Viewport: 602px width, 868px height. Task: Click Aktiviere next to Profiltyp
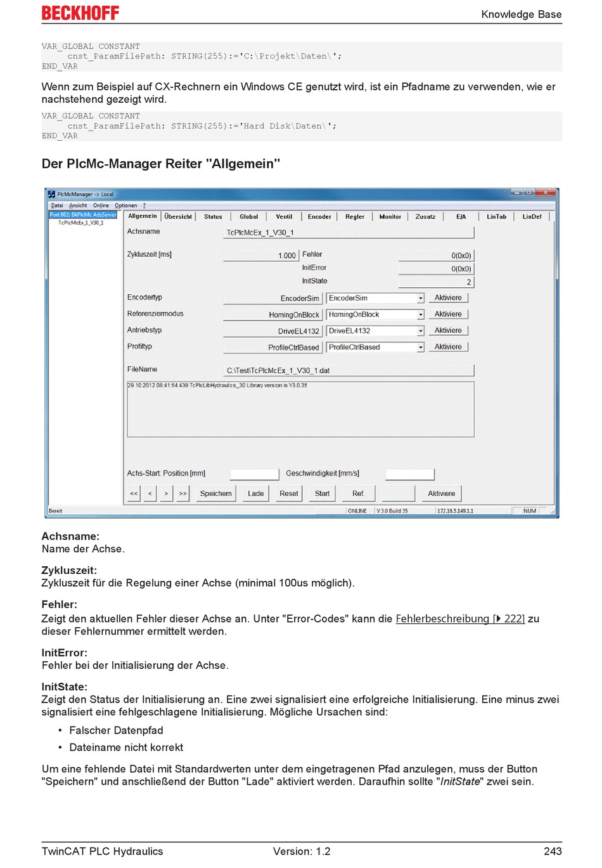coord(449,347)
